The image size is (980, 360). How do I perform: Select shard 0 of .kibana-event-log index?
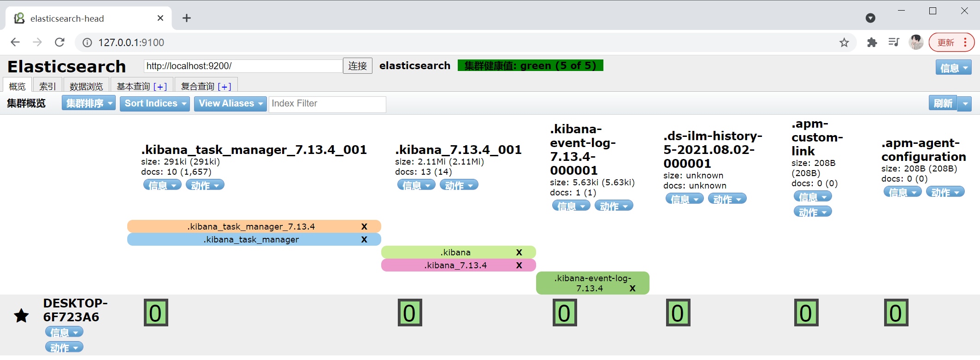coord(565,313)
